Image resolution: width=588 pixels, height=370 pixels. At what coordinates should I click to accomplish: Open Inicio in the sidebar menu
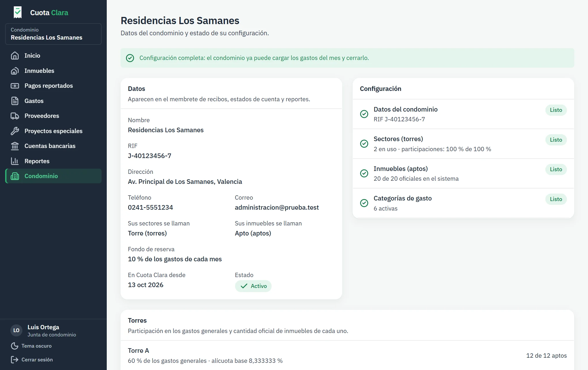coord(53,56)
